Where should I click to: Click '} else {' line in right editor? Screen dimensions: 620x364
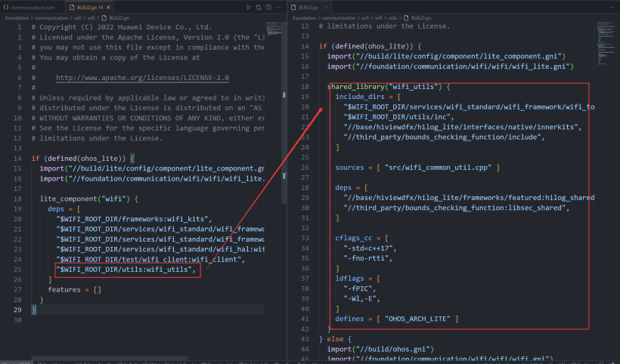click(x=335, y=339)
